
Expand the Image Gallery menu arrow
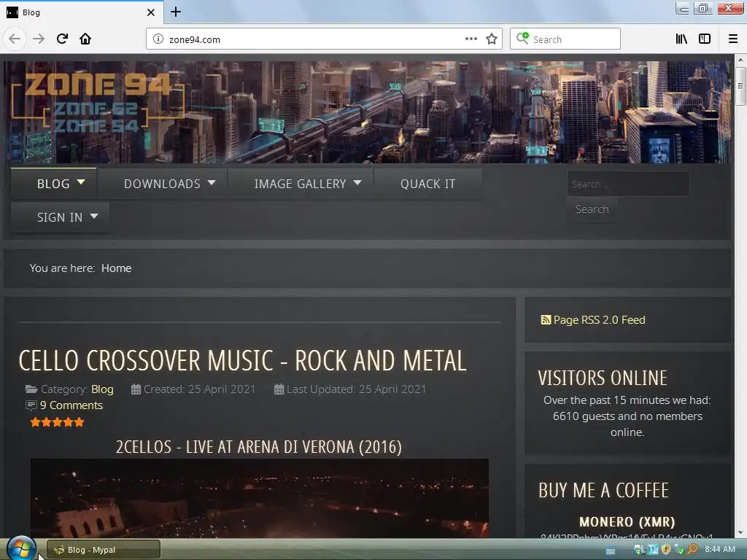click(x=357, y=182)
